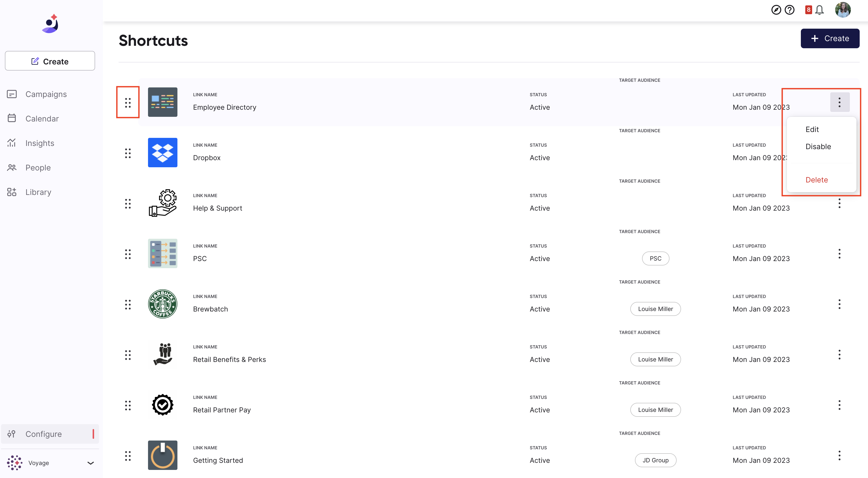The height and width of the screenshot is (478, 868).
Task: Click the Employee Directory thumbnail
Action: (162, 102)
